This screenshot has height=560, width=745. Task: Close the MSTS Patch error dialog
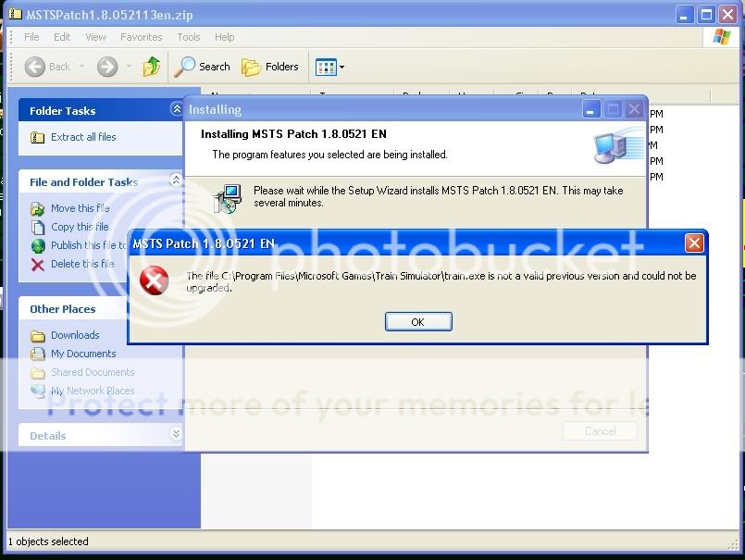[694, 243]
